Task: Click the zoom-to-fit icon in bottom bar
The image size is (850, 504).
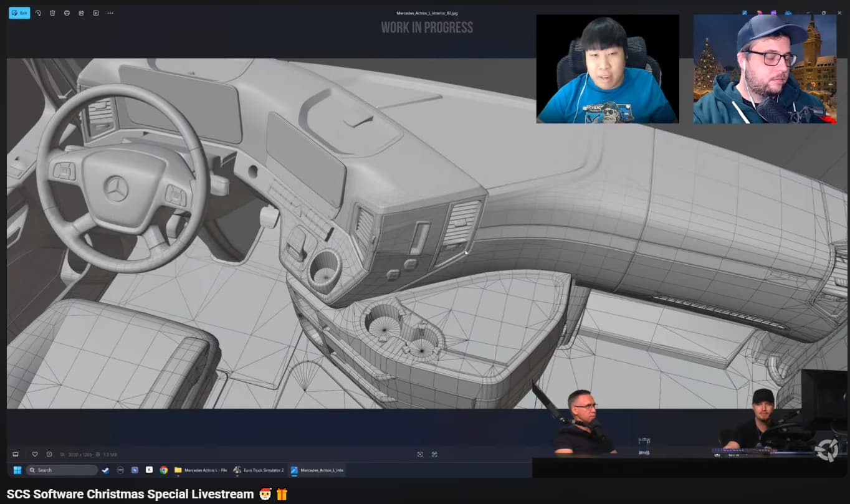Action: (x=419, y=454)
